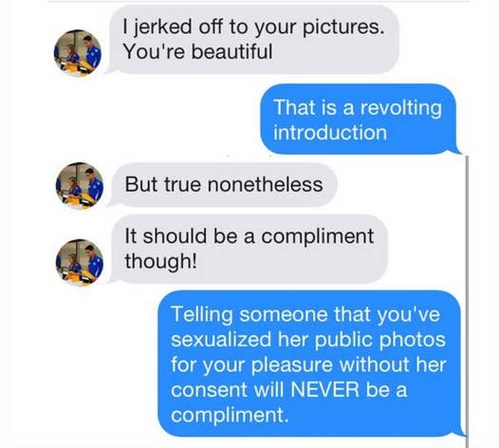Click 'sexualized' in the last blue bubble
499x448 pixels.
click(x=221, y=340)
